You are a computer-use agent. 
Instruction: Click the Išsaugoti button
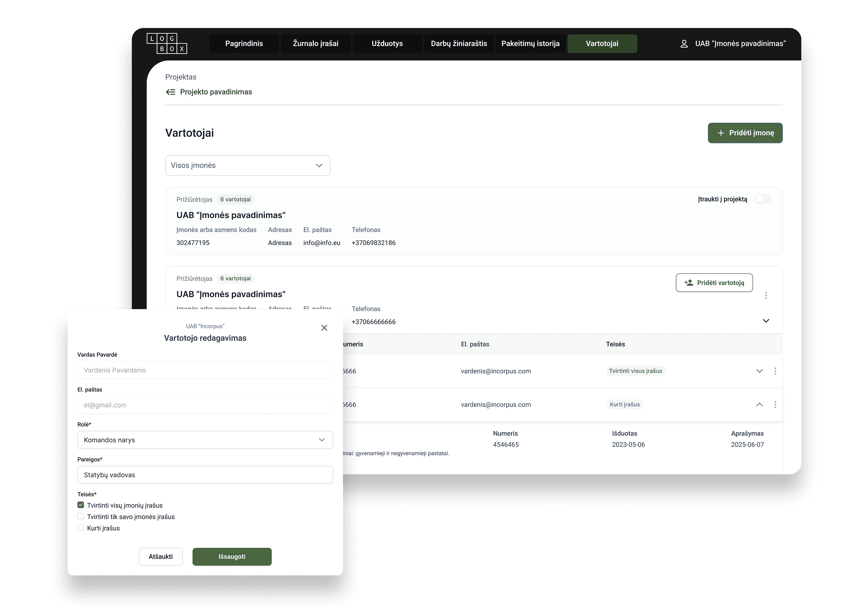click(232, 557)
